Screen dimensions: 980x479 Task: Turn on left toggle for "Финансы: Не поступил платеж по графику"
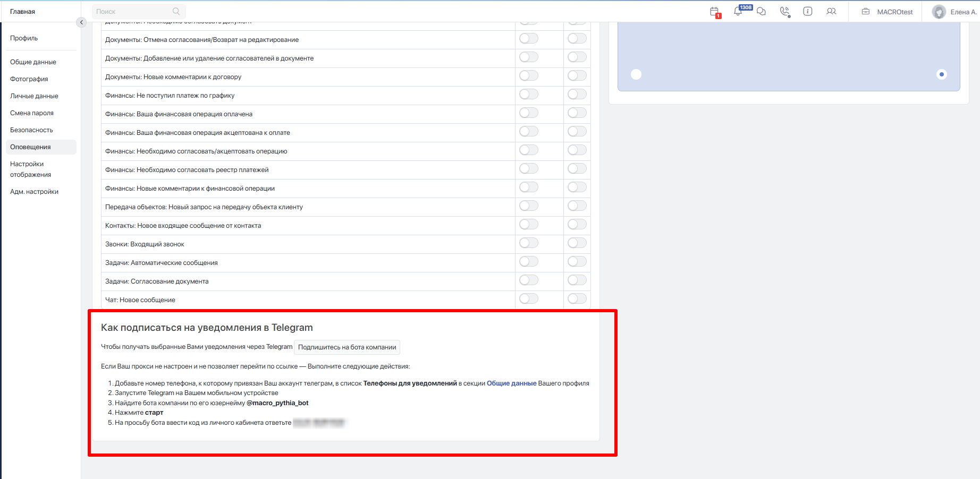coord(529,95)
